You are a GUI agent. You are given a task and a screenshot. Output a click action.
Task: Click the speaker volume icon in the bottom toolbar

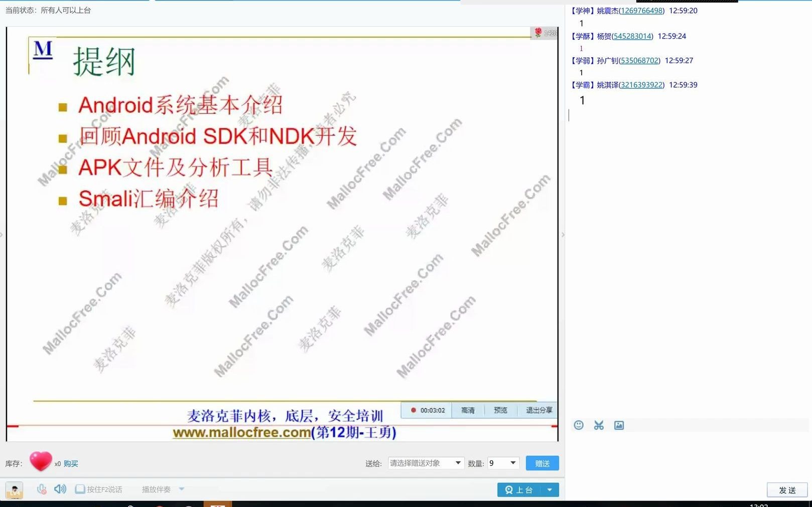tap(60, 489)
